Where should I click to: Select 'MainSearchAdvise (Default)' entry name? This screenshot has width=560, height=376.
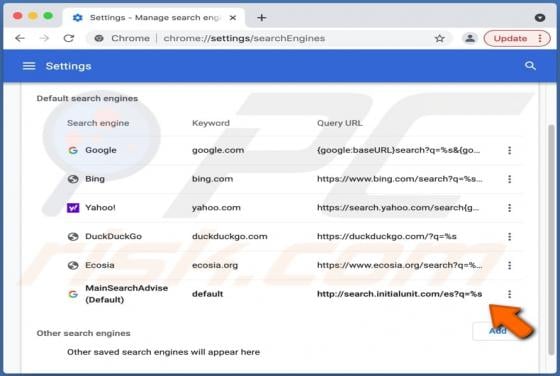(126, 294)
